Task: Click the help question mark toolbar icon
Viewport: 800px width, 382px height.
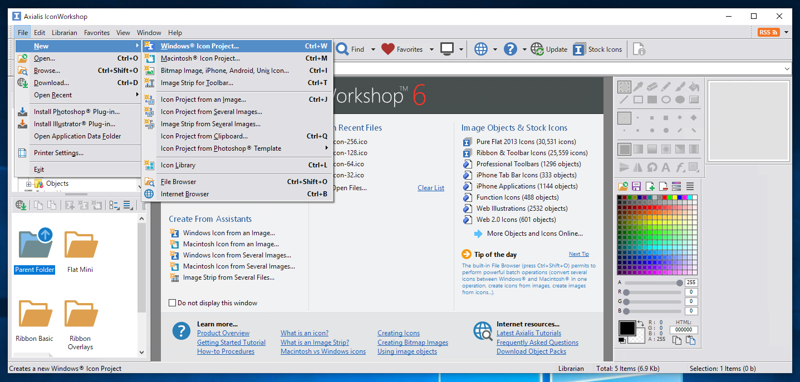Action: (511, 49)
